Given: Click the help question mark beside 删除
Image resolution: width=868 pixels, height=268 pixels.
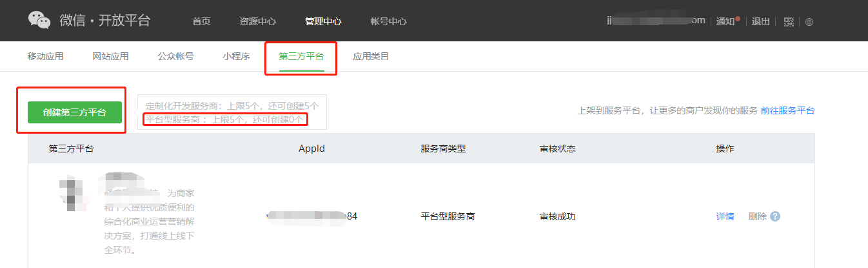Looking at the screenshot, I should click(x=775, y=216).
